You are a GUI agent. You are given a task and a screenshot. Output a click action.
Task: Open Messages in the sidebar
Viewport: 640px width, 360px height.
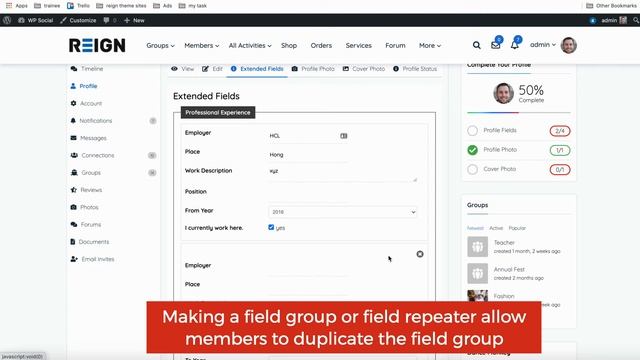pyautogui.click(x=88, y=138)
